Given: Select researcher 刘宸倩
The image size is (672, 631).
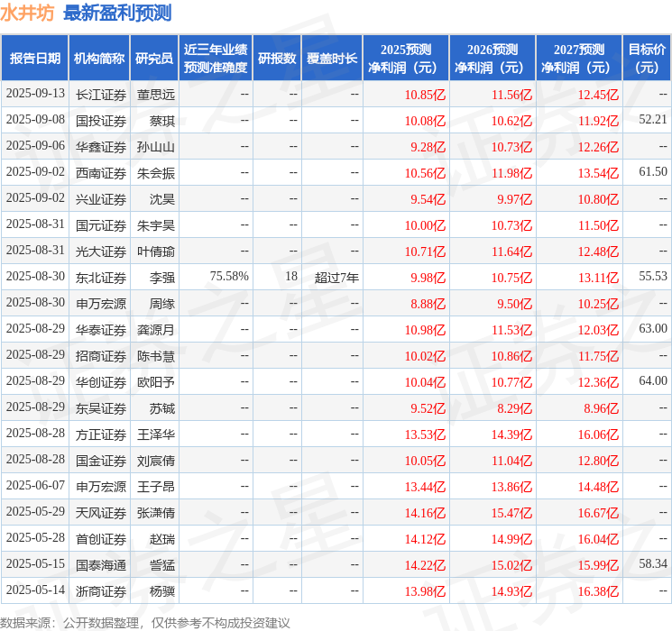Looking at the screenshot, I should pyautogui.click(x=156, y=461).
